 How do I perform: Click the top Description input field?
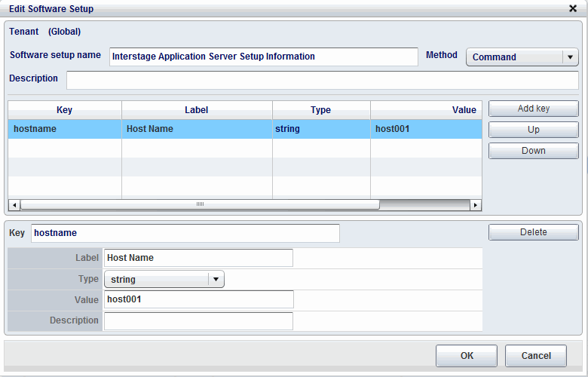tap(323, 80)
